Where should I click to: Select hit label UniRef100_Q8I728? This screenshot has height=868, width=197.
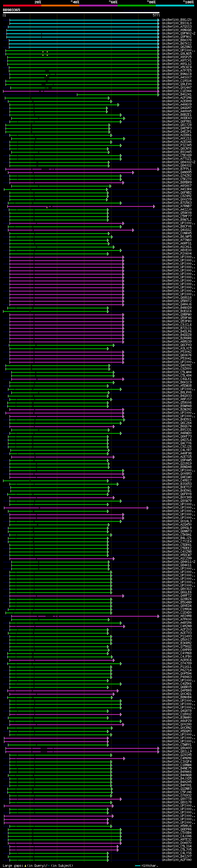point(177,125)
